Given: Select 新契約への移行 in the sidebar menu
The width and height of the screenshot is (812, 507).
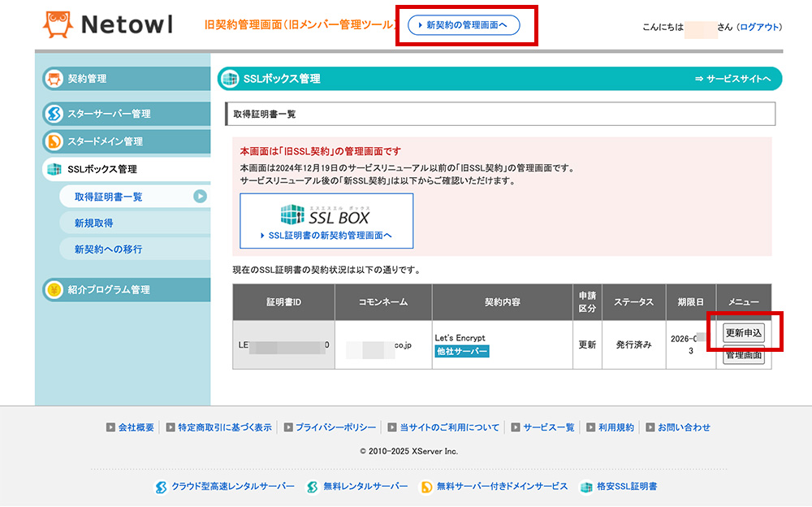Looking at the screenshot, I should [108, 249].
